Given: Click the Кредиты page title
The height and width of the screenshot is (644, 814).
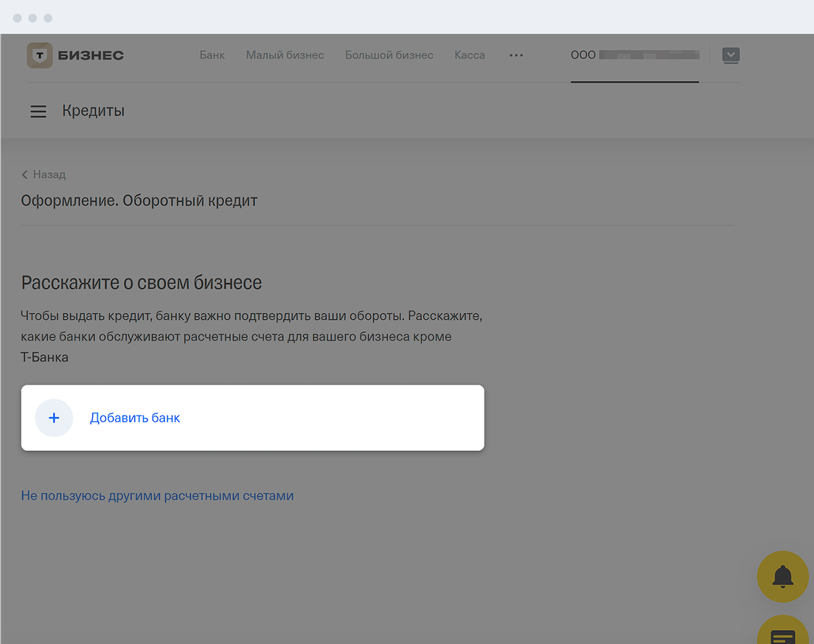Looking at the screenshot, I should (x=94, y=111).
